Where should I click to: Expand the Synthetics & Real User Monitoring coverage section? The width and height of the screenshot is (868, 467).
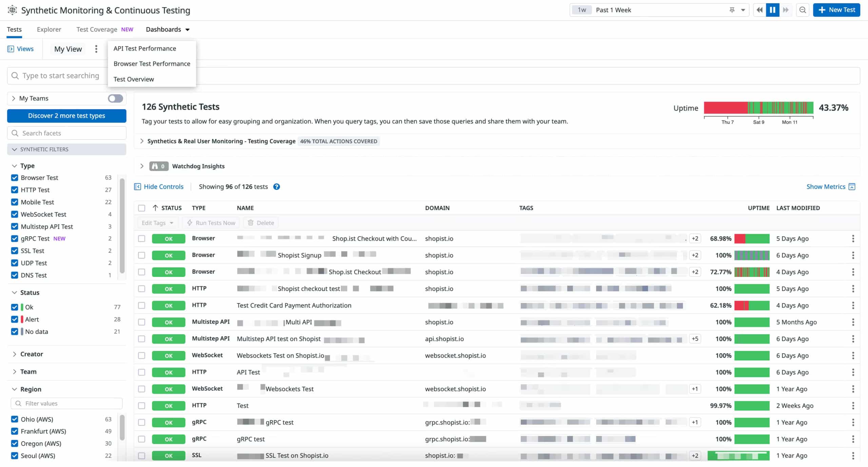click(x=142, y=141)
